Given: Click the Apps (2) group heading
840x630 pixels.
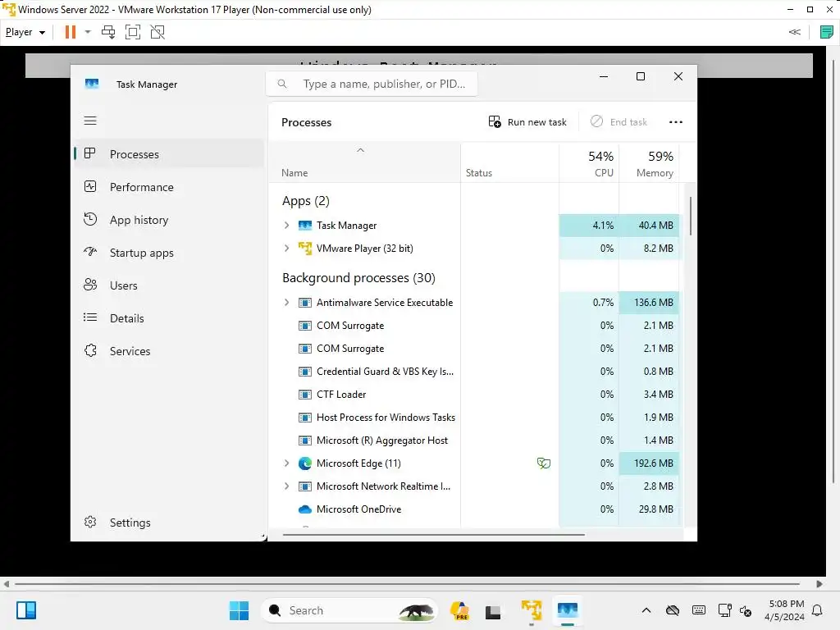Looking at the screenshot, I should point(306,201).
